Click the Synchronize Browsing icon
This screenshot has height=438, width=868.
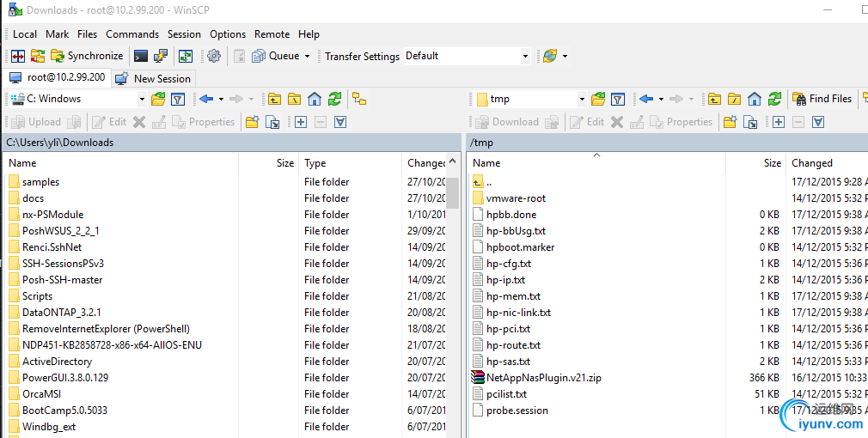tap(37, 56)
